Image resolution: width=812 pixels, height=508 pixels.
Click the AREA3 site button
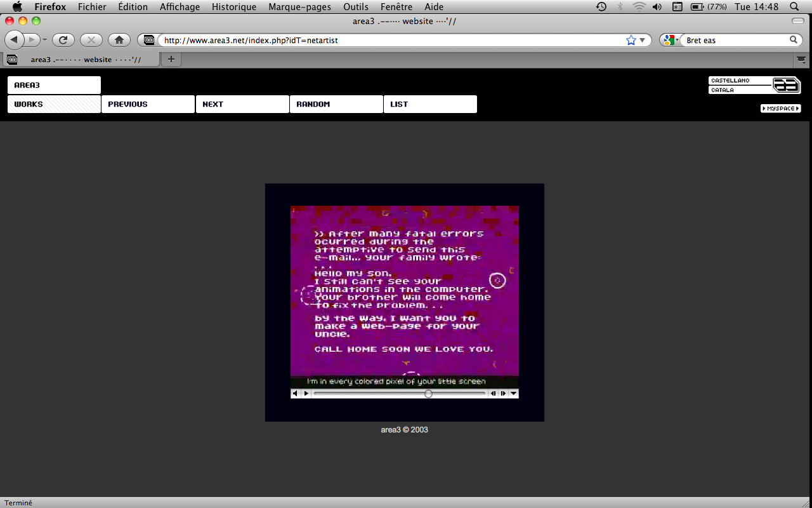coord(54,85)
